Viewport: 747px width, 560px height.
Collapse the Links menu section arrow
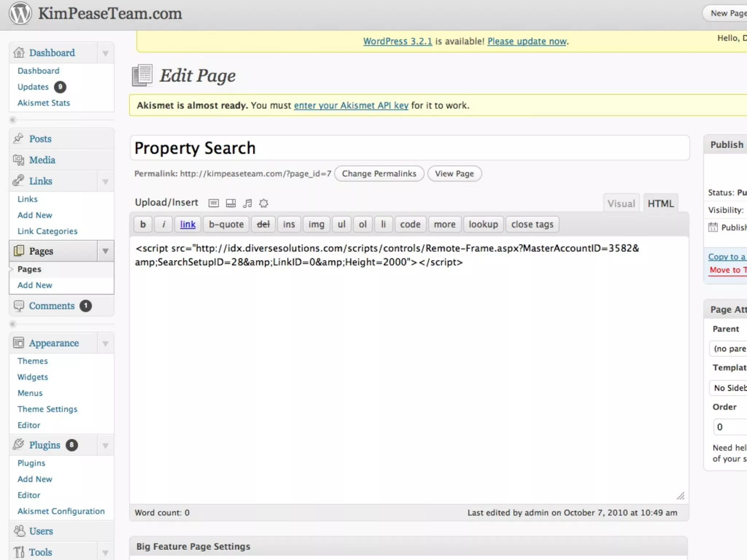(105, 182)
